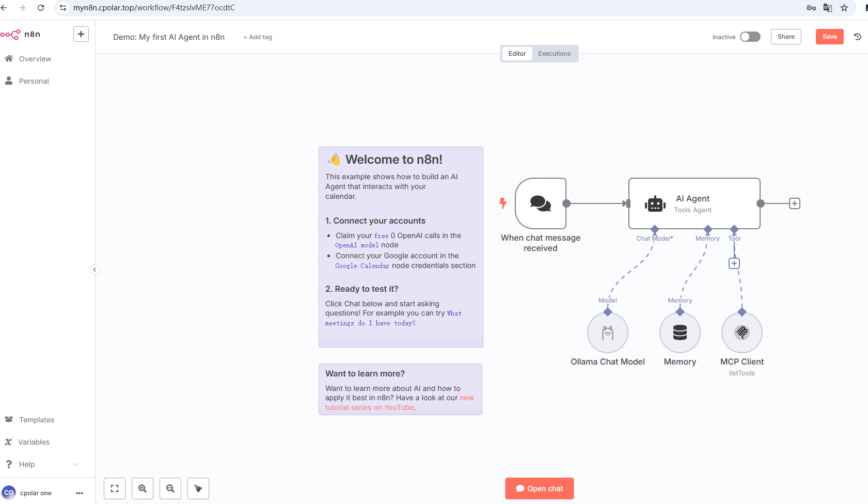Image resolution: width=868 pixels, height=504 pixels.
Task: Select the Memory database node
Action: point(680,333)
